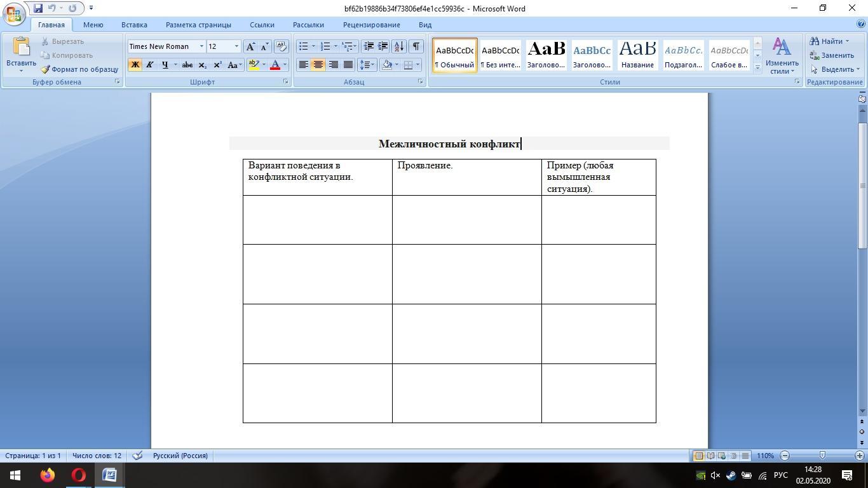Toggle strikethrough formatting
The height and width of the screenshot is (488, 868).
click(x=187, y=65)
